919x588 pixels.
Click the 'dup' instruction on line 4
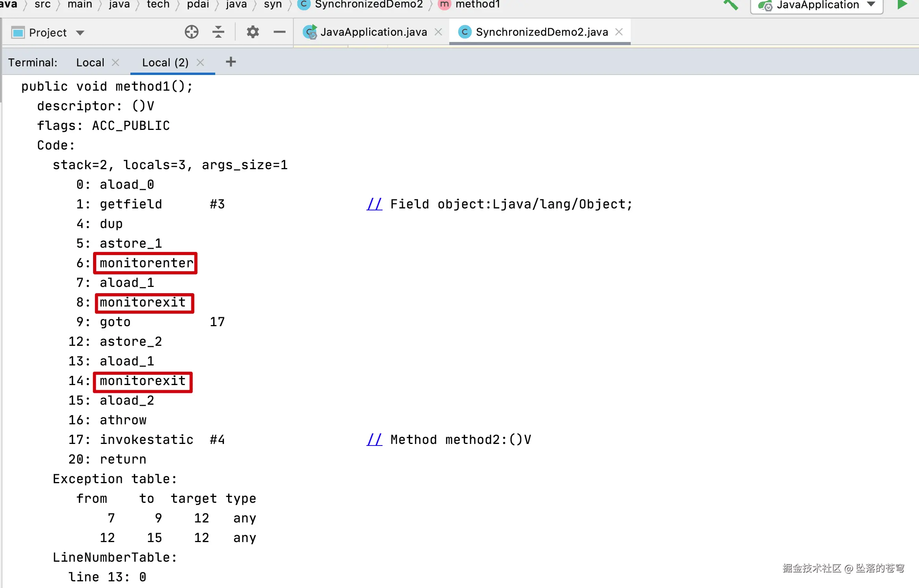coord(111,224)
